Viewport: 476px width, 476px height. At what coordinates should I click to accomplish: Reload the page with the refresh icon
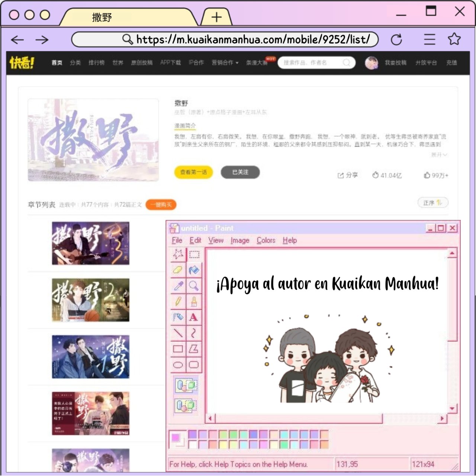coord(396,39)
